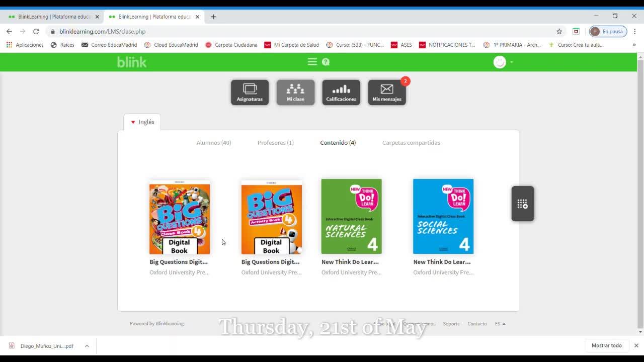Click the Soporte footer link
Image resolution: width=644 pixels, height=362 pixels.
(451, 324)
